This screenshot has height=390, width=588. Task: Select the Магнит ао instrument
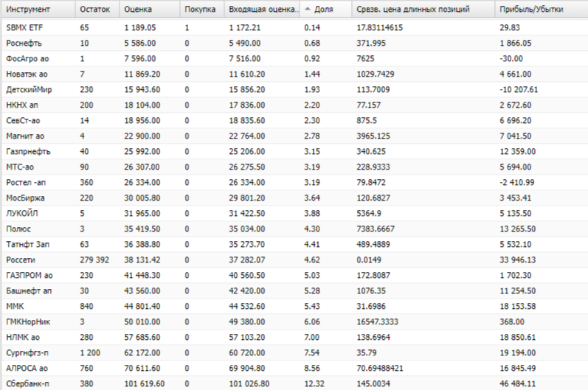[x=25, y=136]
